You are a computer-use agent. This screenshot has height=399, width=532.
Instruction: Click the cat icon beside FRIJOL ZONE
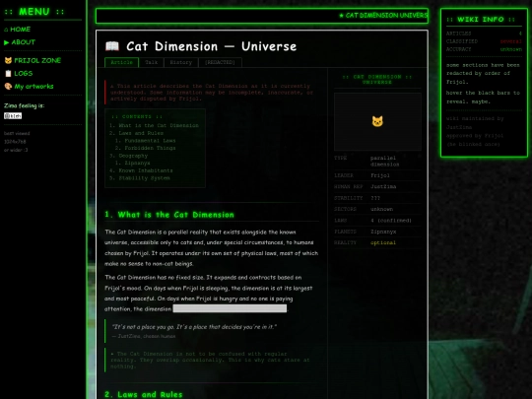coord(8,60)
